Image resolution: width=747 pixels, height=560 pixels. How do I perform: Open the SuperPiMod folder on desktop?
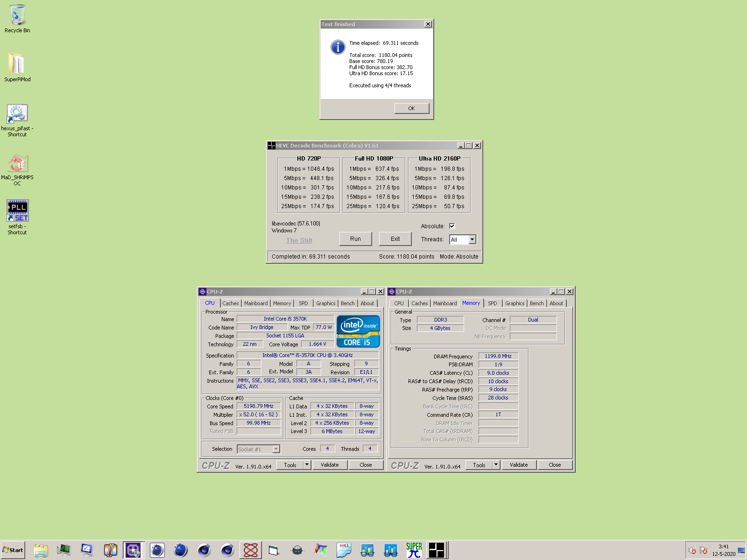17,67
